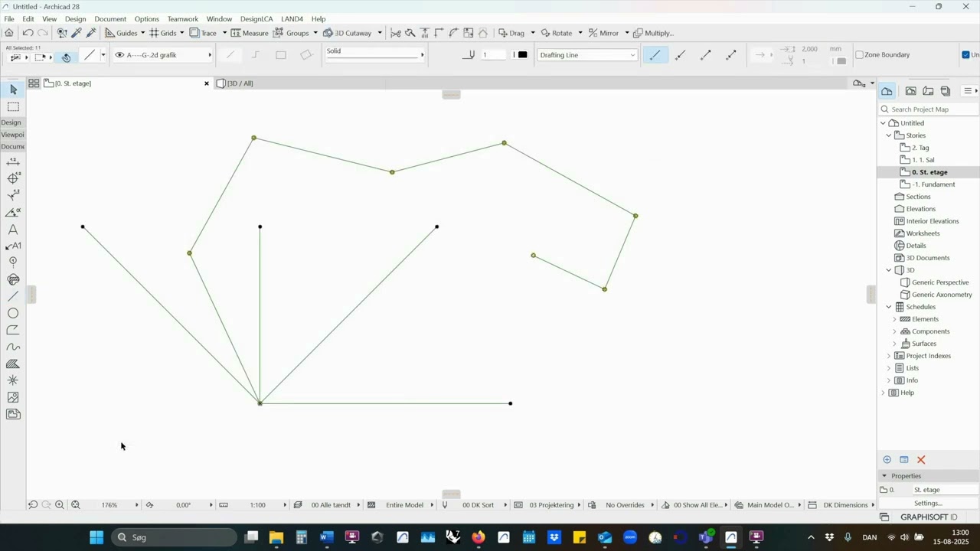Click the Search Project Map field
Viewport: 980px width, 551px height.
929,109
